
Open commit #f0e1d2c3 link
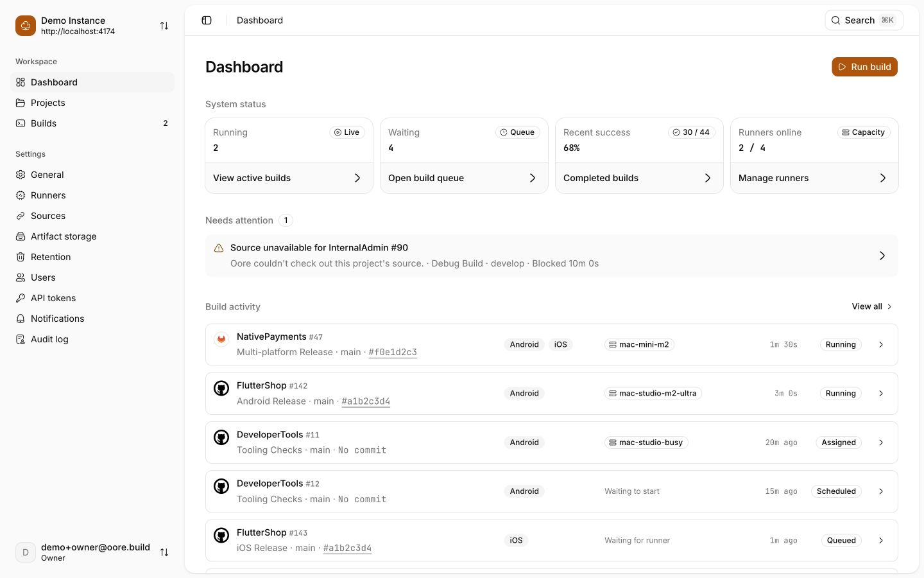click(x=393, y=352)
